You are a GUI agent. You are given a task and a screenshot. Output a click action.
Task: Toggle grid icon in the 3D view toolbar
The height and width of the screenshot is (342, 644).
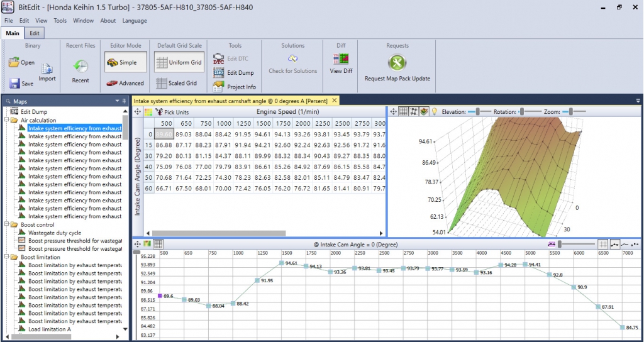(403, 111)
